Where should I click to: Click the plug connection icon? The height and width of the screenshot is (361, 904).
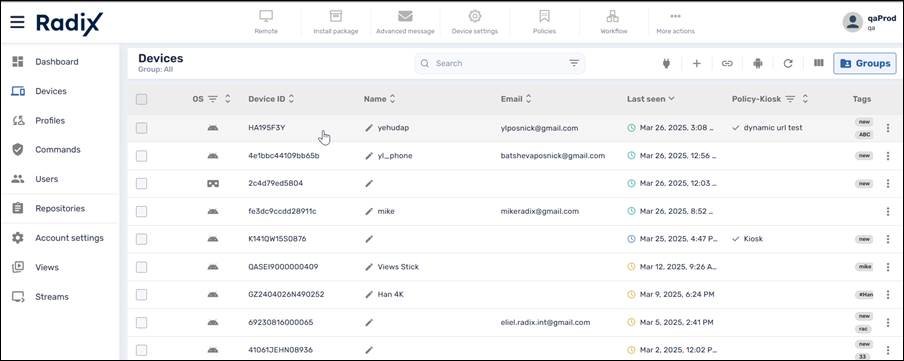point(666,63)
